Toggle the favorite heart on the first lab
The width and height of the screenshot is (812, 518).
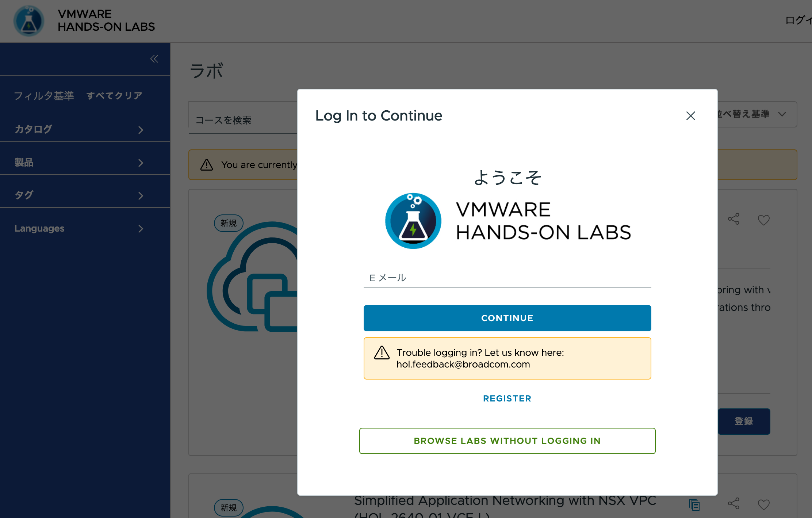pos(763,220)
